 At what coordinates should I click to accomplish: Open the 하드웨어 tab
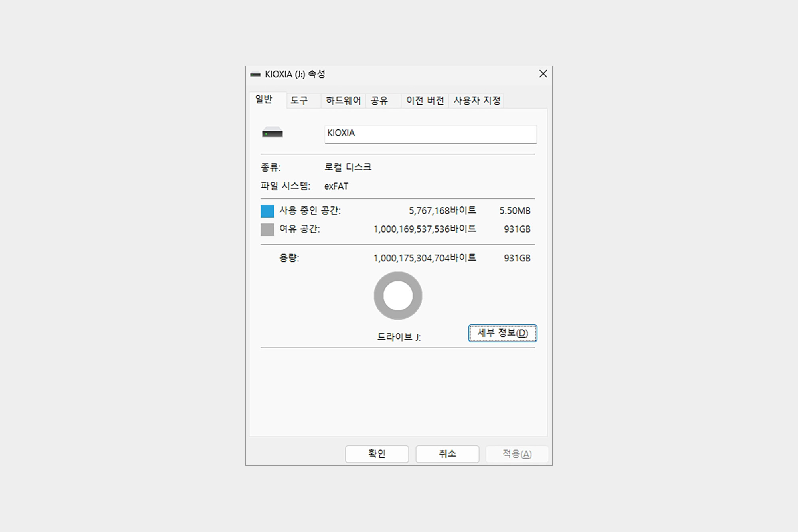343,101
